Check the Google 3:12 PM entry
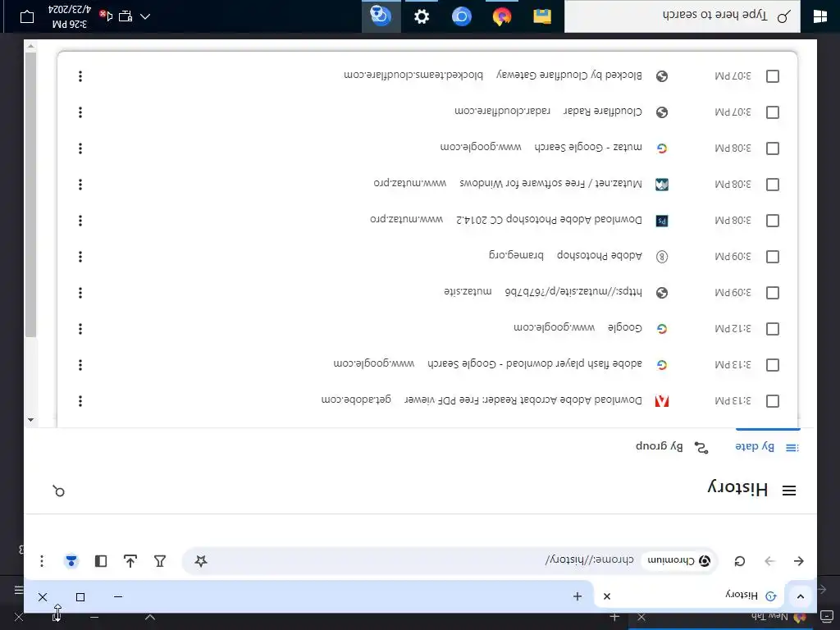Screen dimensions: 840x630 773,328
